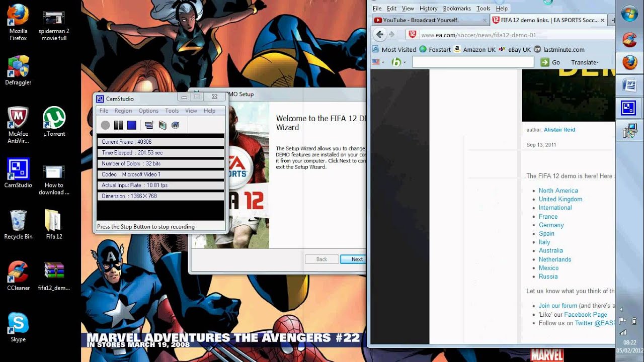
Task: Open Recycle Bin
Action: click(18, 224)
